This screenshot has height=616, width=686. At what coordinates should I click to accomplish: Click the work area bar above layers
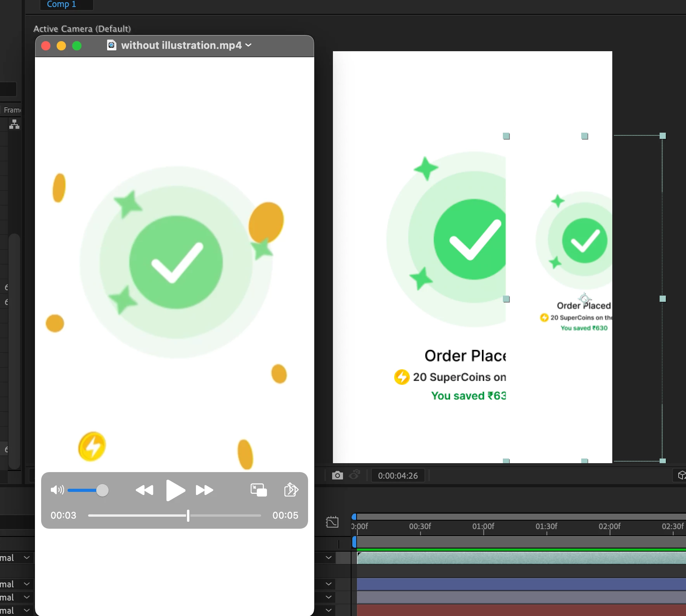521,542
